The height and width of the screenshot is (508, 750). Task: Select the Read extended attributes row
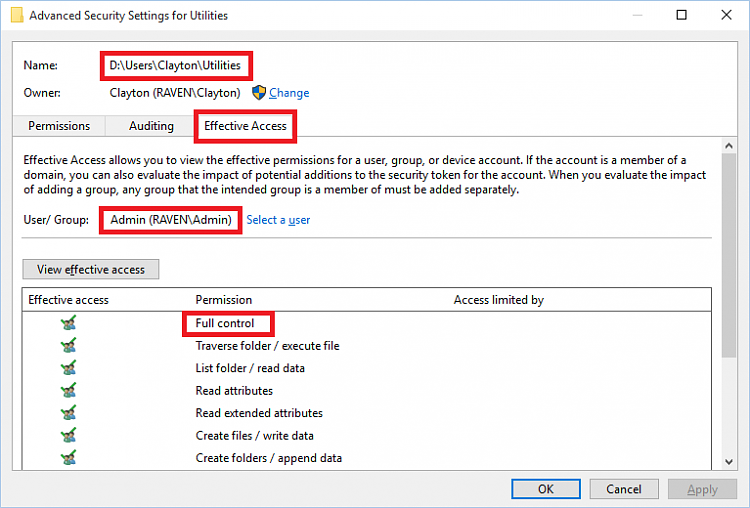point(366,413)
